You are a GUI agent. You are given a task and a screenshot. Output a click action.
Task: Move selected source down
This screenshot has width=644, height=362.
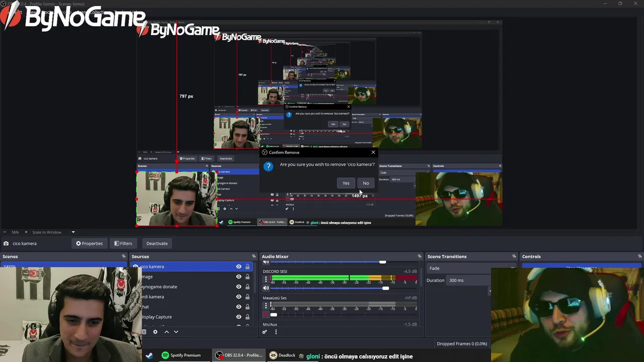coord(176,332)
